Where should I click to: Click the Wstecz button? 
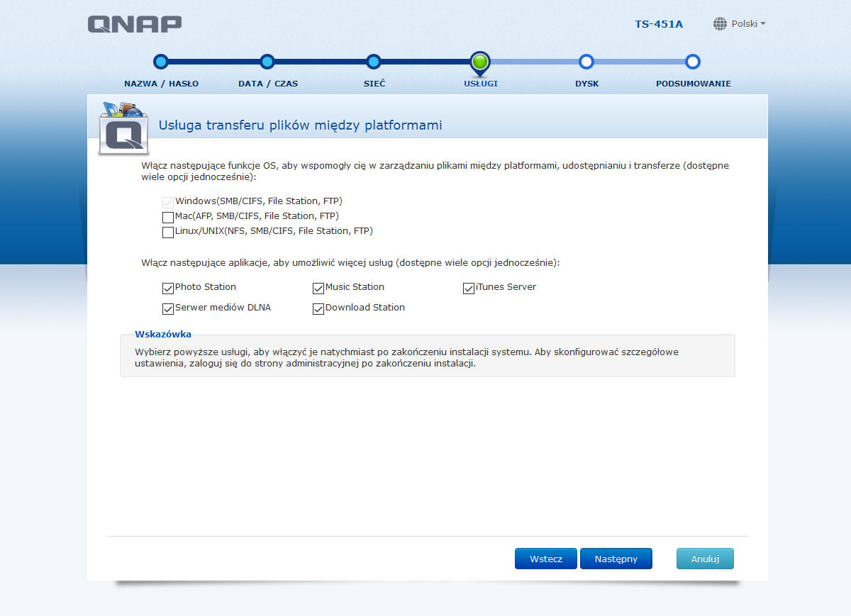(546, 559)
